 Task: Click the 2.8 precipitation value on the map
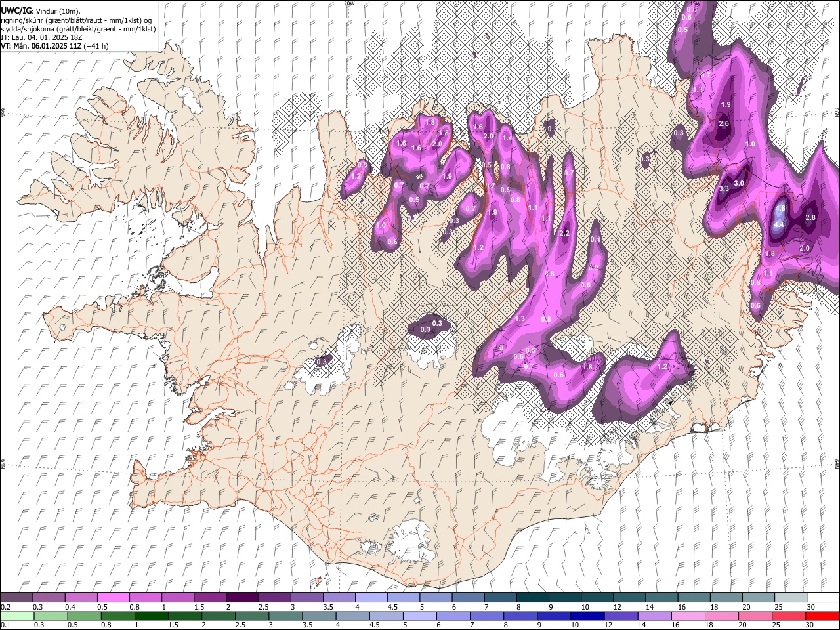pyautogui.click(x=810, y=217)
